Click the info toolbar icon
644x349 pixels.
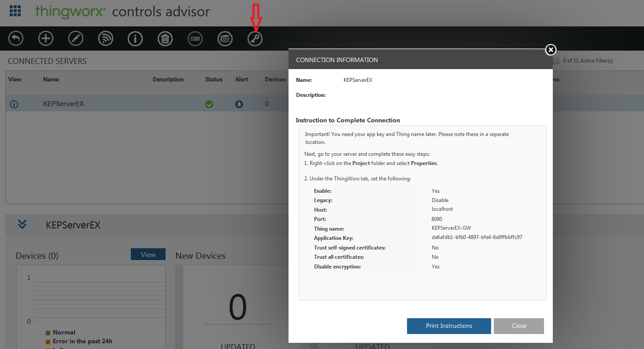(x=135, y=39)
